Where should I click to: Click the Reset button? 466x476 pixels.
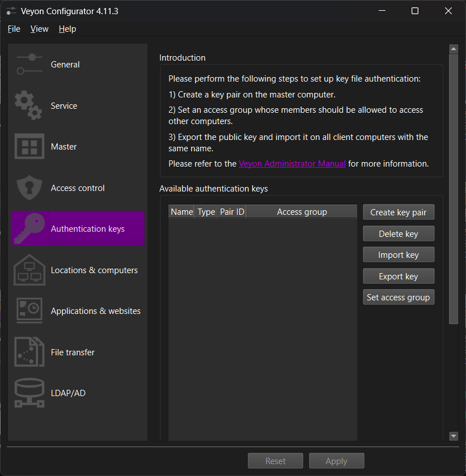click(276, 461)
